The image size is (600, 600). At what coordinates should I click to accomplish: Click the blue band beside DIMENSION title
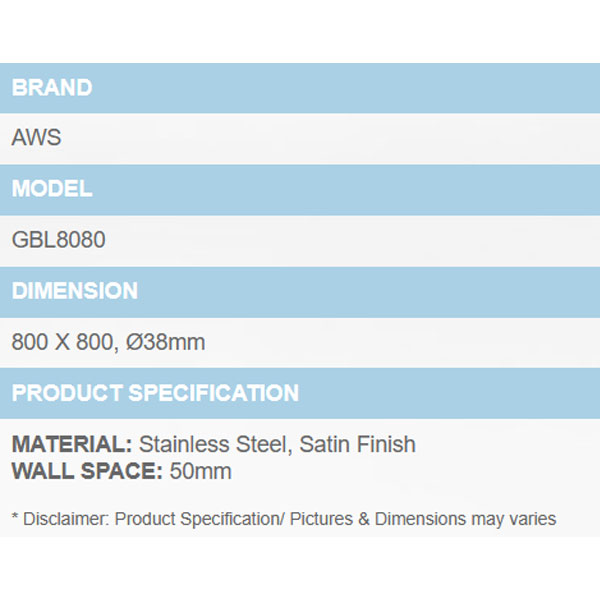click(369, 292)
